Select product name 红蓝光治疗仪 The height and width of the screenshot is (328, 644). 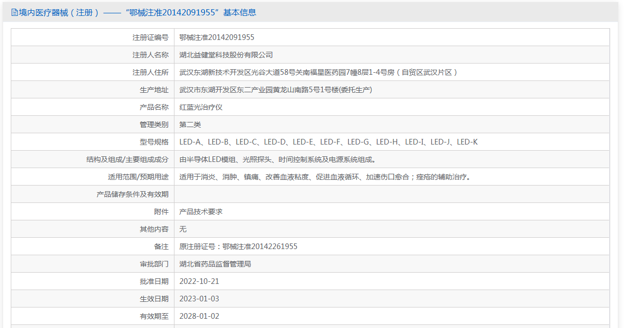click(201, 107)
